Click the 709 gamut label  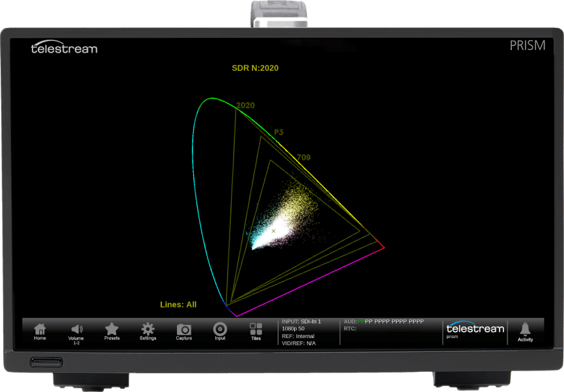[304, 157]
